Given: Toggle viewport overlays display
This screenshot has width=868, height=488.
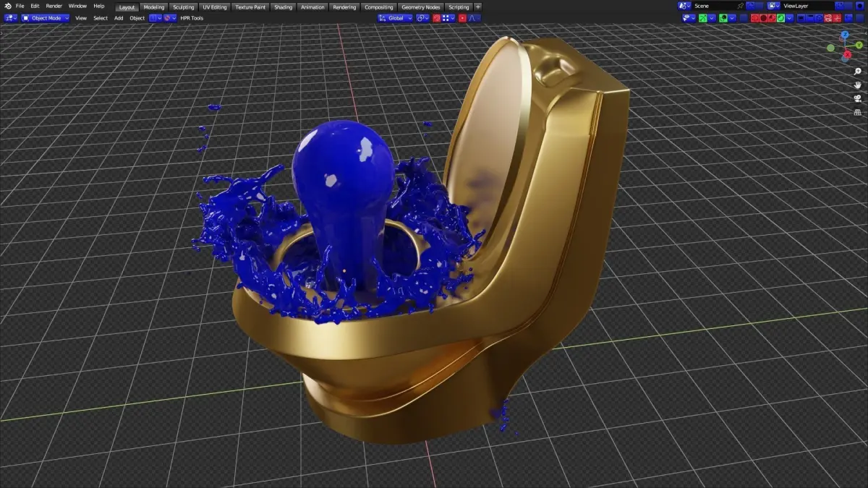Looking at the screenshot, I should pos(723,18).
